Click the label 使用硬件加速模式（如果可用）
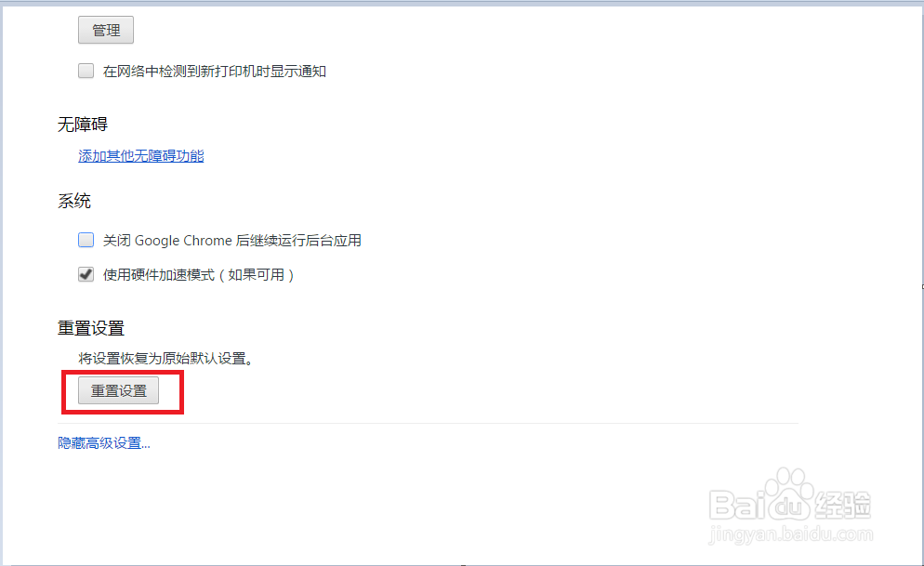This screenshot has height=566, width=924. click(199, 274)
